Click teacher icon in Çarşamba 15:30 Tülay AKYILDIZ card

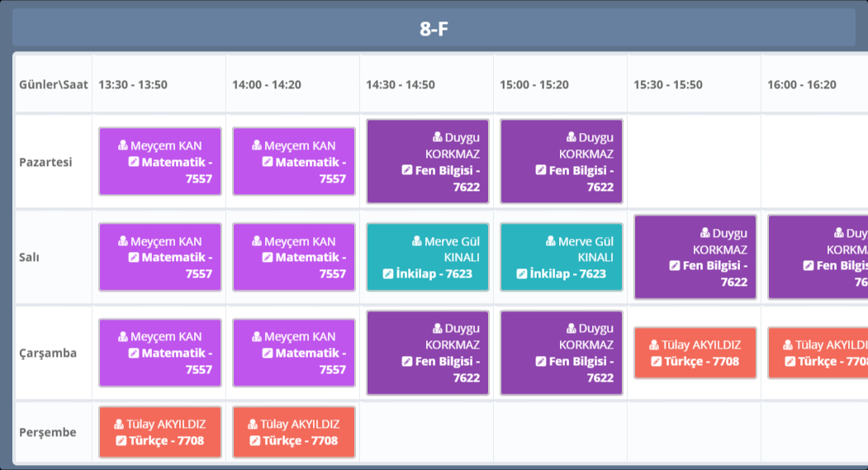click(656, 345)
